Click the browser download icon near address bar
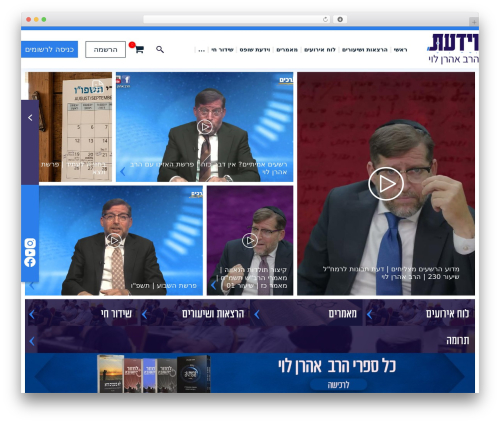 click(x=340, y=19)
